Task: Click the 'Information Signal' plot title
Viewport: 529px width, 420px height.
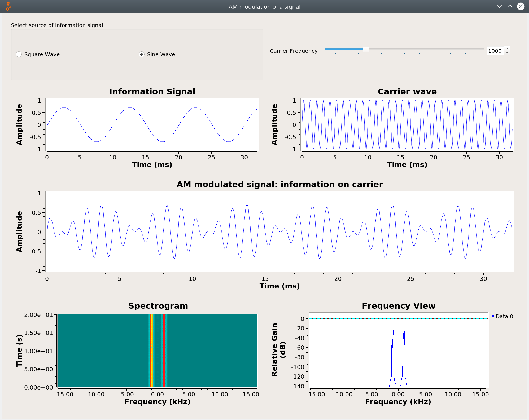Action: click(x=152, y=91)
